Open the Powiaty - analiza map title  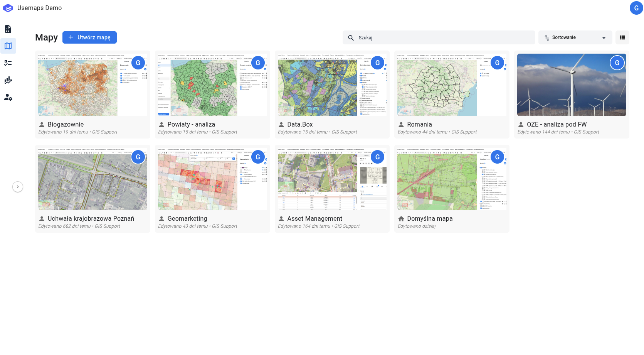tap(191, 124)
